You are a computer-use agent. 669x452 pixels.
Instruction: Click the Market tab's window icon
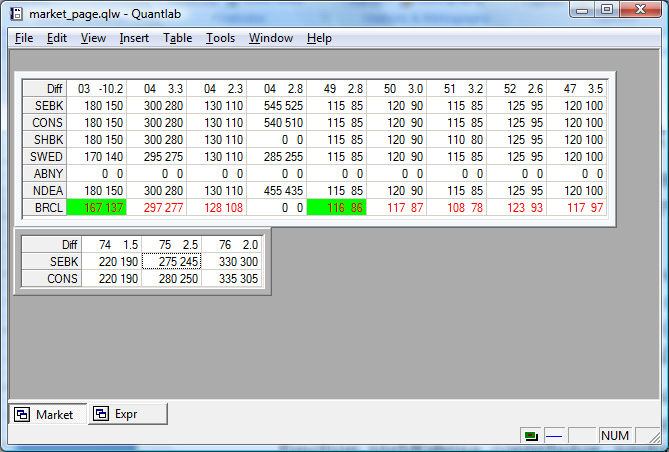coord(22,414)
